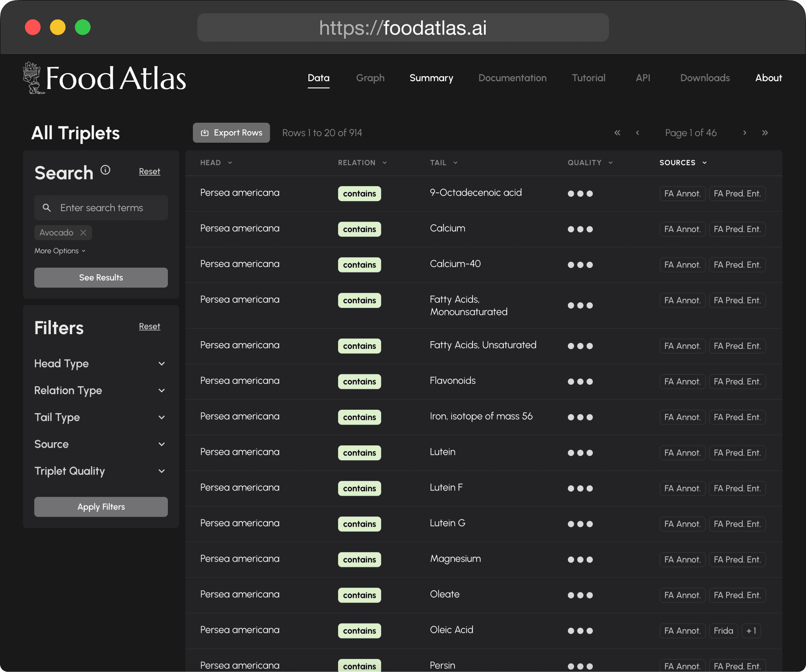
Task: Click the magnifier search icon
Action: (47, 208)
